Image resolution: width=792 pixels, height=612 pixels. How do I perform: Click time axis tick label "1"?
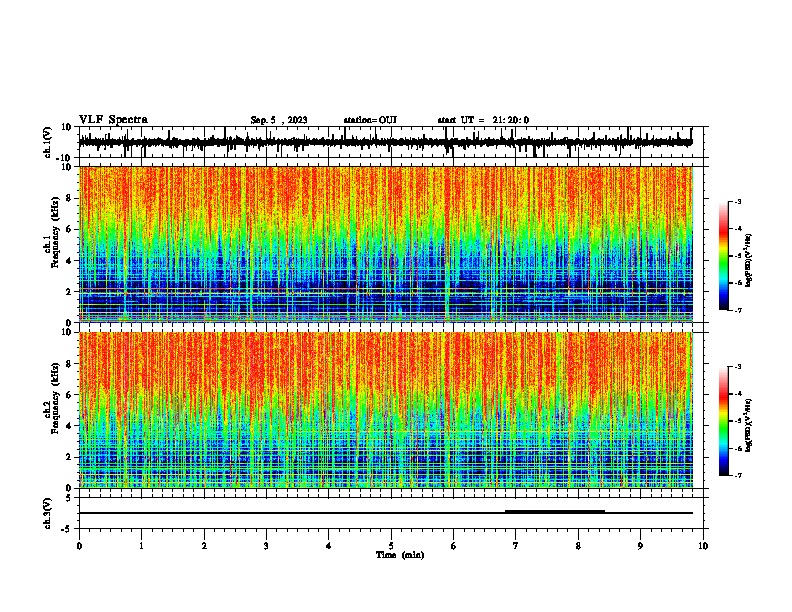(141, 546)
